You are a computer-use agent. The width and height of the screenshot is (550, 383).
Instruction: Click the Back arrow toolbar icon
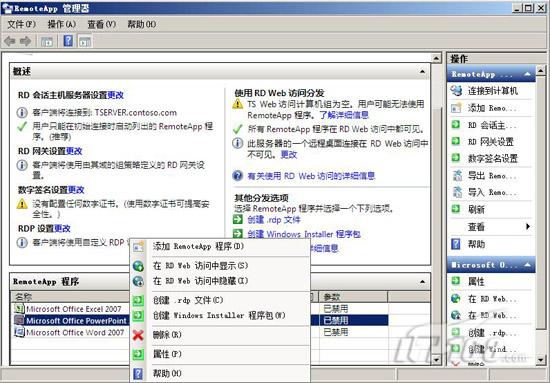coord(10,41)
